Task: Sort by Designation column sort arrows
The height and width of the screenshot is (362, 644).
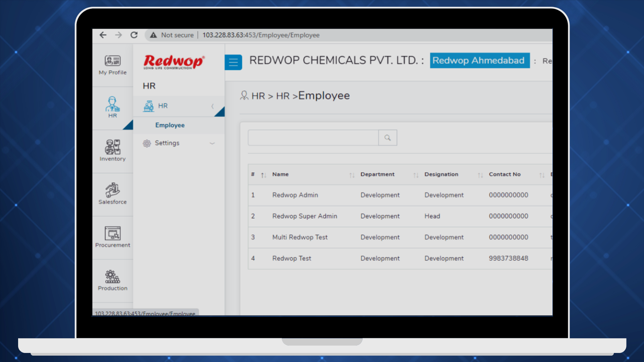Action: tap(480, 175)
